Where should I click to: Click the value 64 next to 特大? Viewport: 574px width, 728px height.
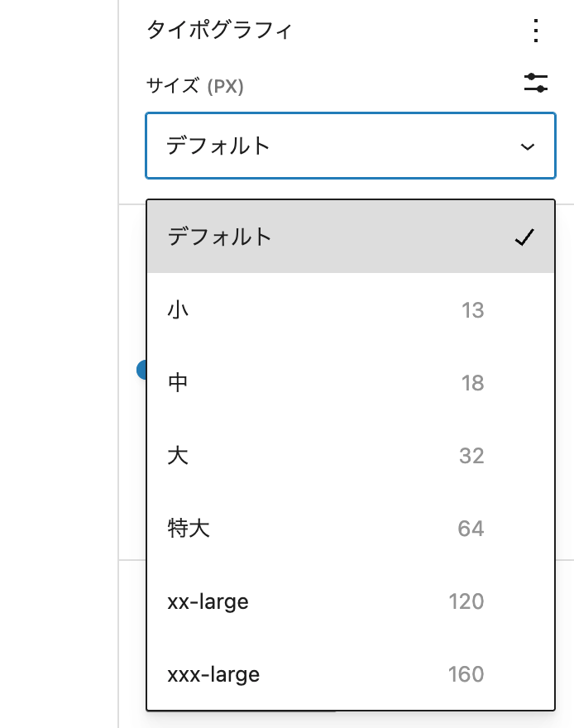(x=474, y=528)
